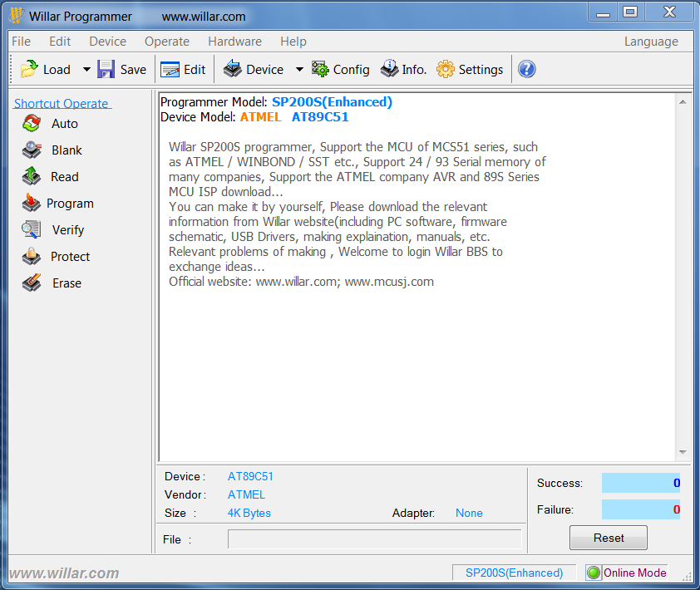This screenshot has height=590, width=700.
Task: Click the Settings toolbar label
Action: point(481,70)
